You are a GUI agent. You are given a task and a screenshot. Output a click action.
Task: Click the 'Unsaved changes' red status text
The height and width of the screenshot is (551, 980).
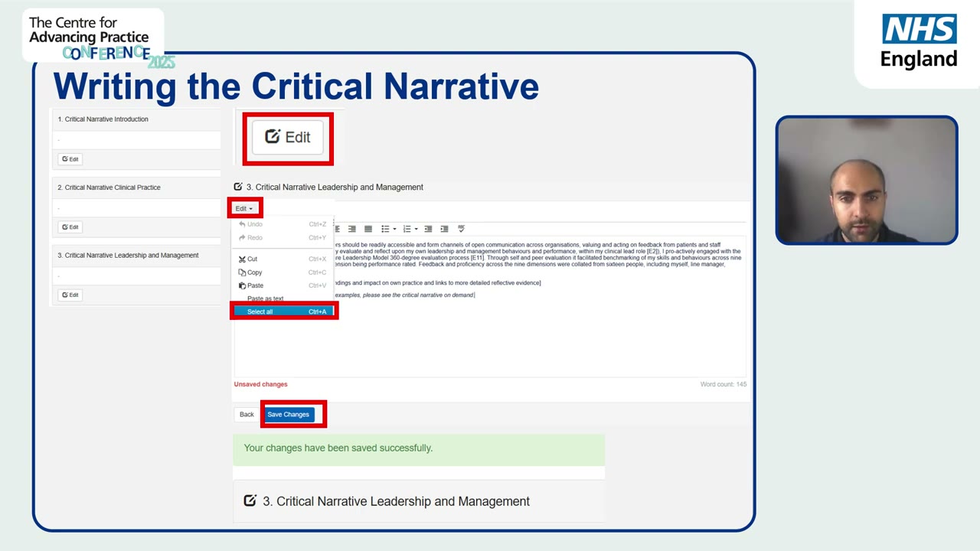pyautogui.click(x=261, y=384)
